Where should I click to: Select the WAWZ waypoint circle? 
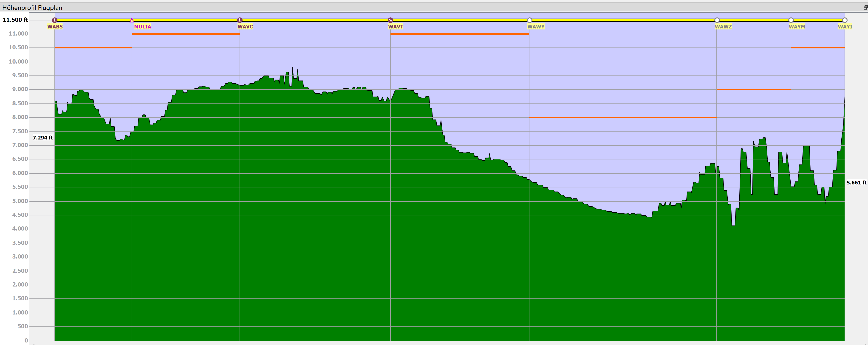[x=717, y=20]
